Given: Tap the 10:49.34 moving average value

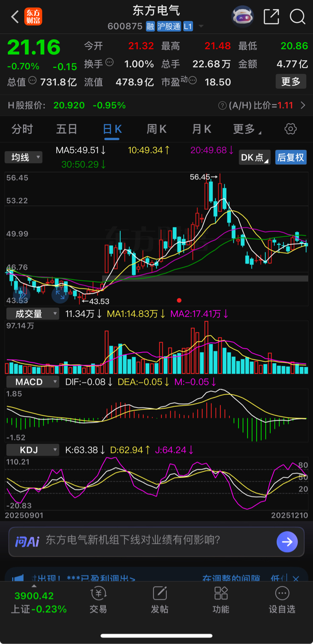Looking at the screenshot, I should point(149,150).
